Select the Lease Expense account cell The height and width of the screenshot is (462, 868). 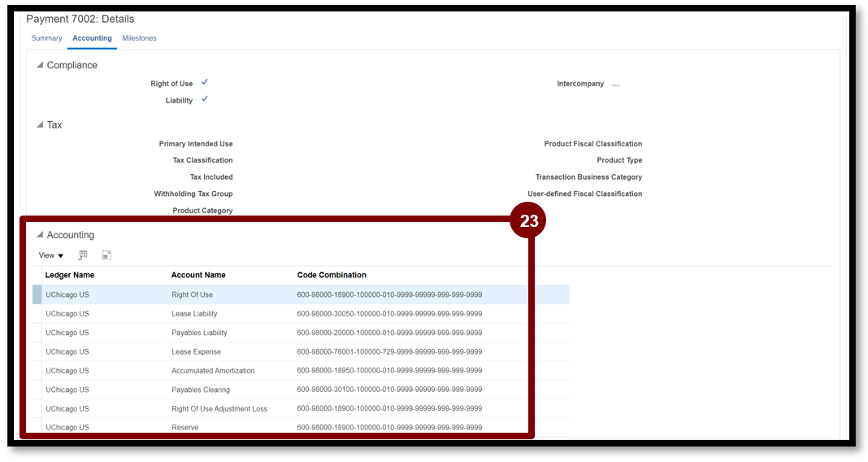196,351
